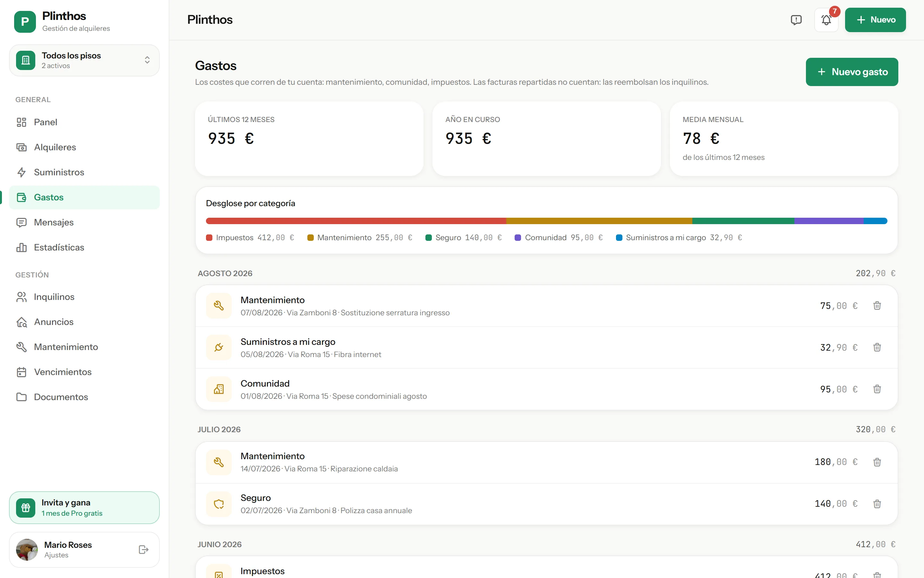The image size is (924, 578).
Task: Click the building icon for Comunidad expense
Action: [x=219, y=389]
